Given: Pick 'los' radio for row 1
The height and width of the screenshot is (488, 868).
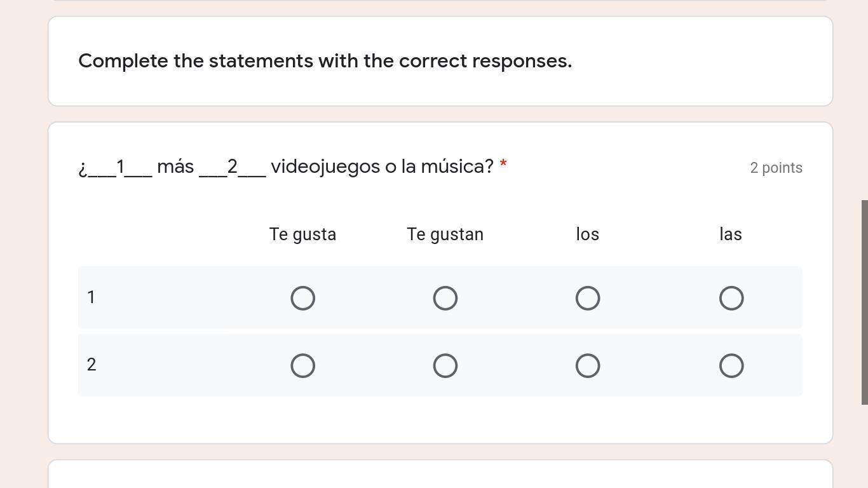Looking at the screenshot, I should point(588,298).
